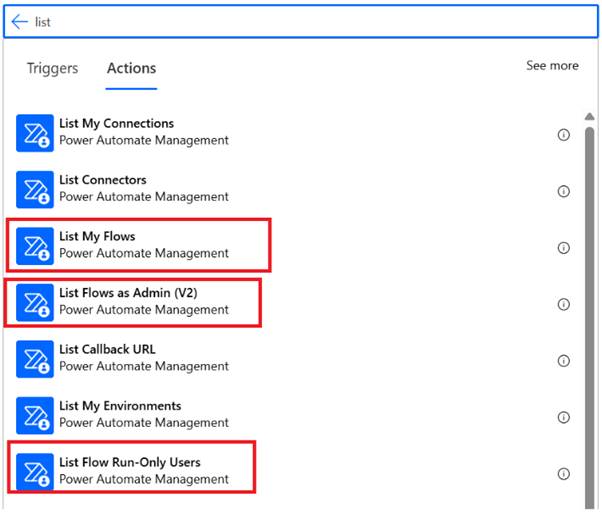This screenshot has width=602, height=514.
Task: View info for List My Environments
Action: [563, 417]
